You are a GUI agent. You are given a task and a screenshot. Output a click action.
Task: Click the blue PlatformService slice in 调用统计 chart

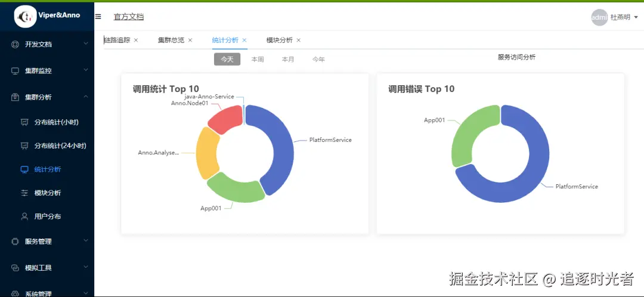pyautogui.click(x=281, y=143)
